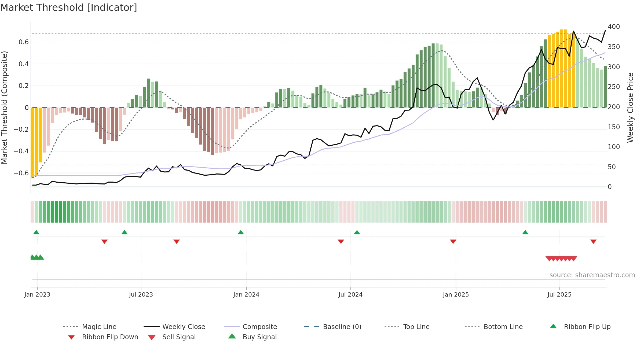
Task: Click the Jul 2024 x-axis label
Action: 350,295
